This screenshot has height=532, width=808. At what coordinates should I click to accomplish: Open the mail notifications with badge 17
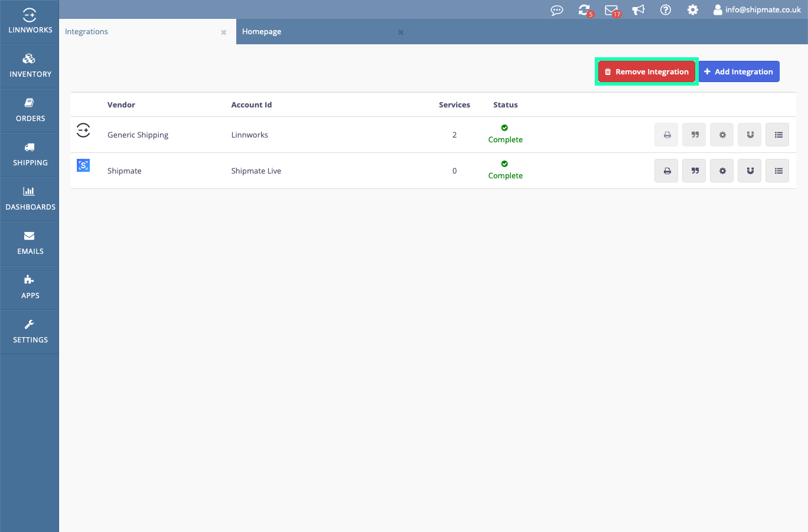(x=612, y=10)
